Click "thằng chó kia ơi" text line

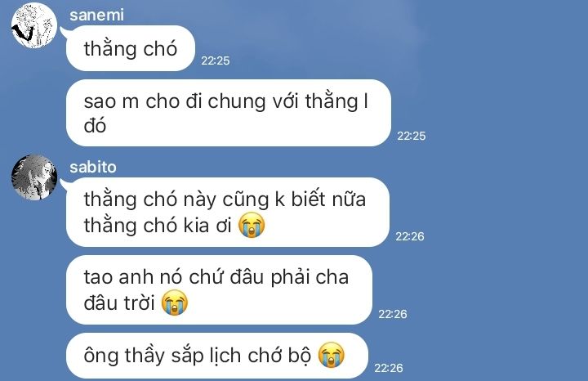(158, 225)
